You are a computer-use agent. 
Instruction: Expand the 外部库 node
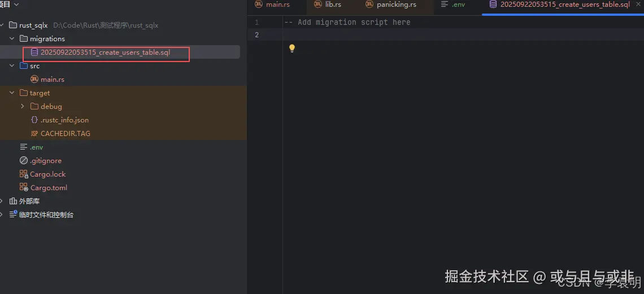(2, 201)
